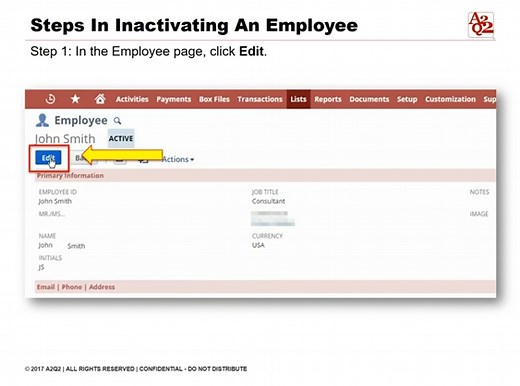520x386 pixels.
Task: Go to the Home house icon
Action: pyautogui.click(x=100, y=99)
